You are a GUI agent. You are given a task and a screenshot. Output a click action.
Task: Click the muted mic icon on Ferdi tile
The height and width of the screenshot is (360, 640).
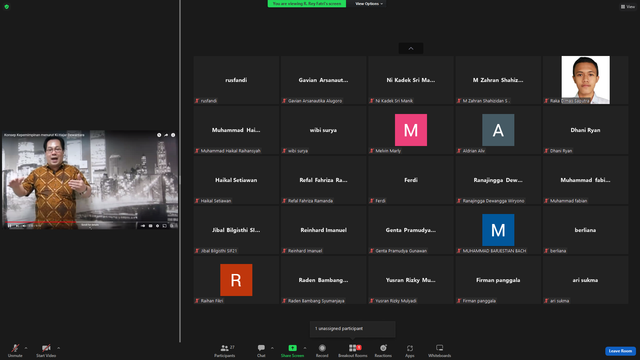(371, 201)
